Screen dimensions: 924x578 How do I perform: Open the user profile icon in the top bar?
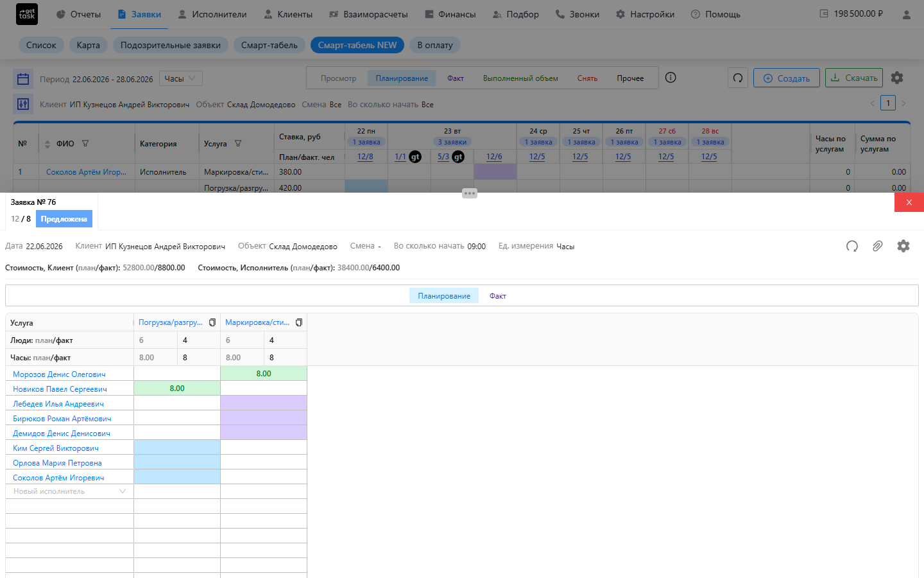(x=907, y=14)
